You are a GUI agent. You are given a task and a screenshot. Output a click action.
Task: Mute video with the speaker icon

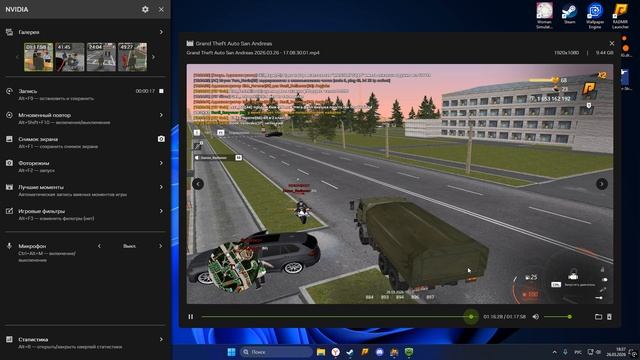tap(536, 317)
